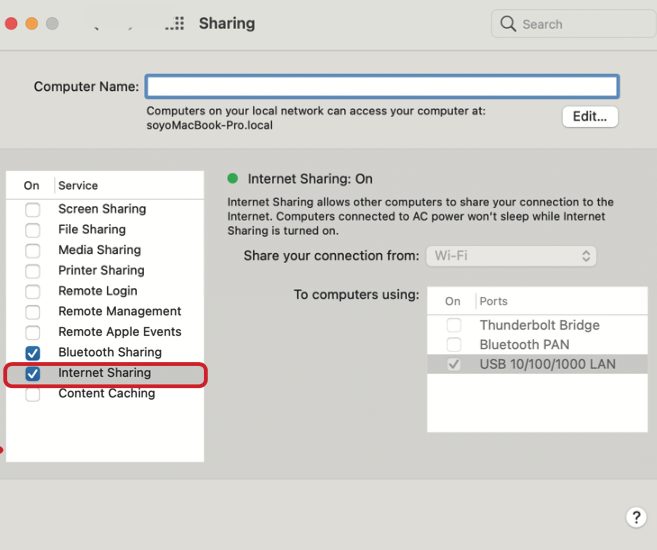Click the Service column header

tap(78, 186)
